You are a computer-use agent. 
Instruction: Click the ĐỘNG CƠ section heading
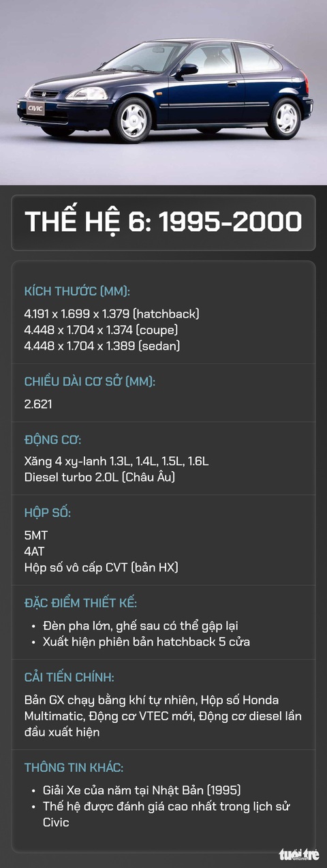tap(52, 440)
